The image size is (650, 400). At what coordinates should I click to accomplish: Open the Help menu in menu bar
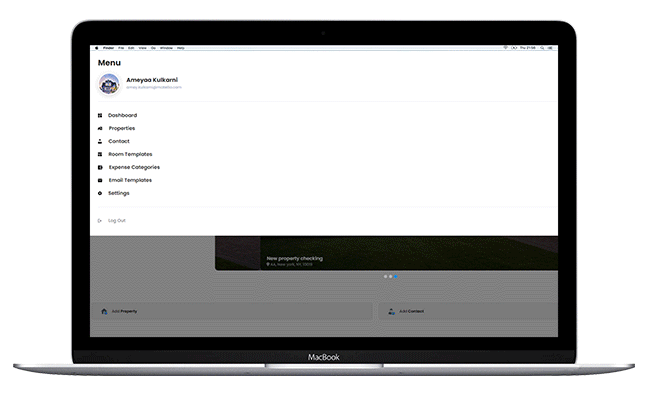tap(181, 48)
